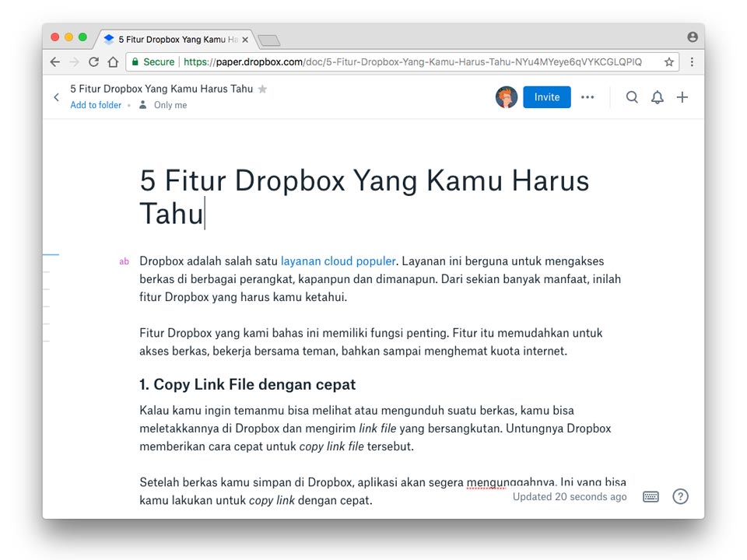Click the browser forward arrow
The width and height of the screenshot is (747, 560).
coord(75,62)
